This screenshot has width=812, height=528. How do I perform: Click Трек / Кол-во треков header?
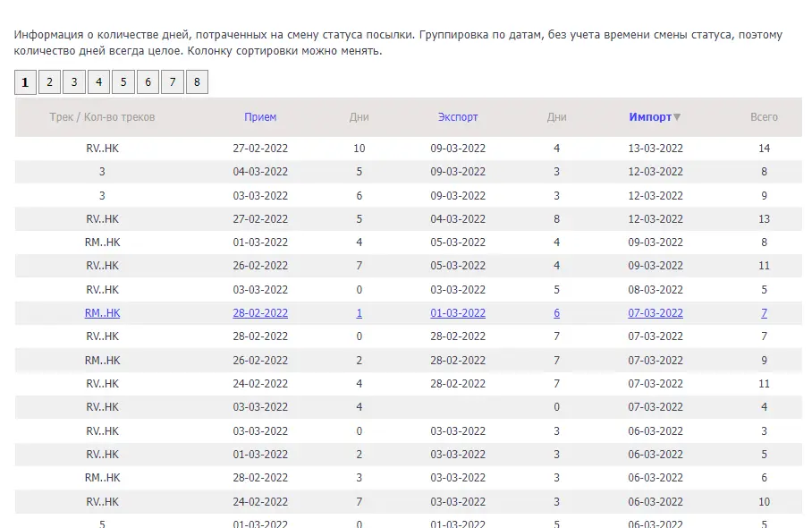(103, 117)
